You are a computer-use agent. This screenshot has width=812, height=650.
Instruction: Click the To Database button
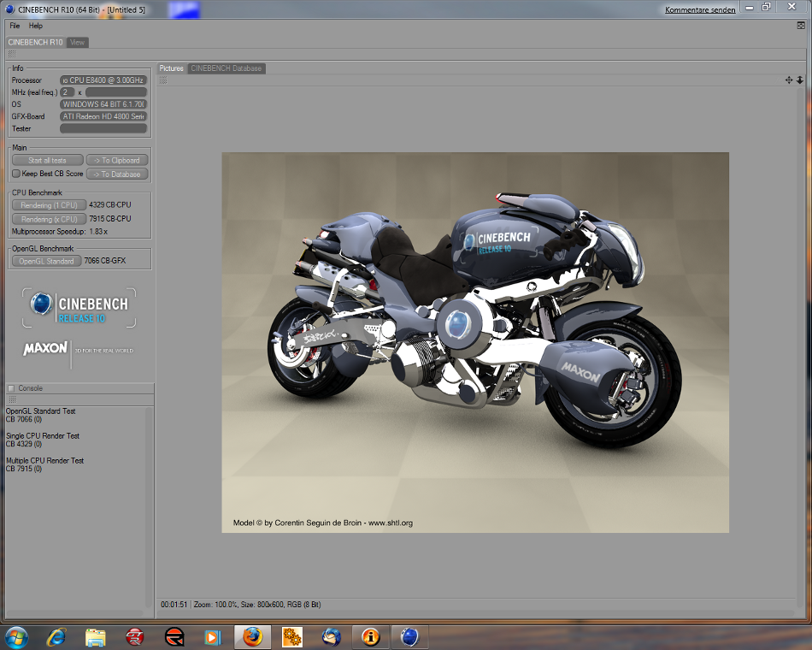pyautogui.click(x=117, y=174)
